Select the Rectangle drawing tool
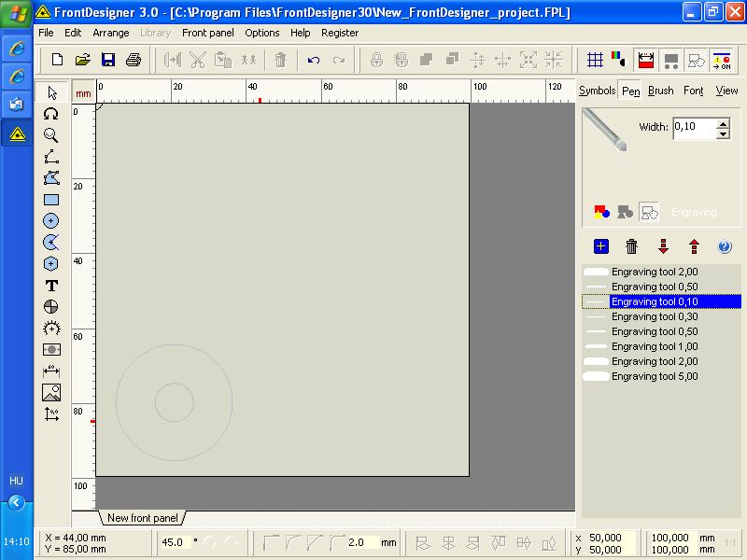The height and width of the screenshot is (560, 747). tap(51, 200)
